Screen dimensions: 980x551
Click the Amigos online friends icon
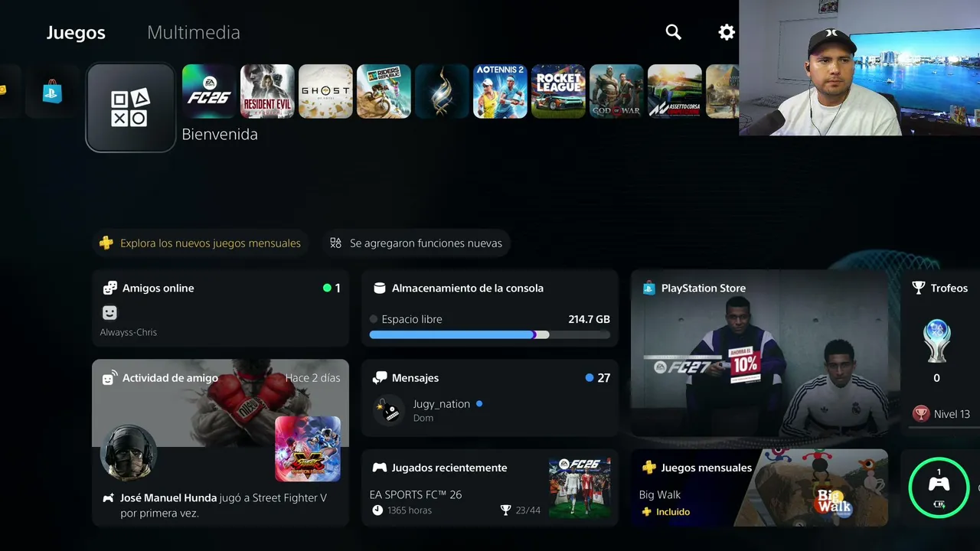click(110, 288)
